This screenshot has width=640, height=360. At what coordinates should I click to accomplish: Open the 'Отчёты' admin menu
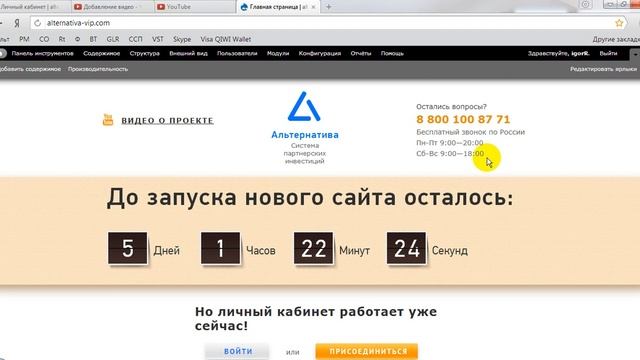pos(361,53)
